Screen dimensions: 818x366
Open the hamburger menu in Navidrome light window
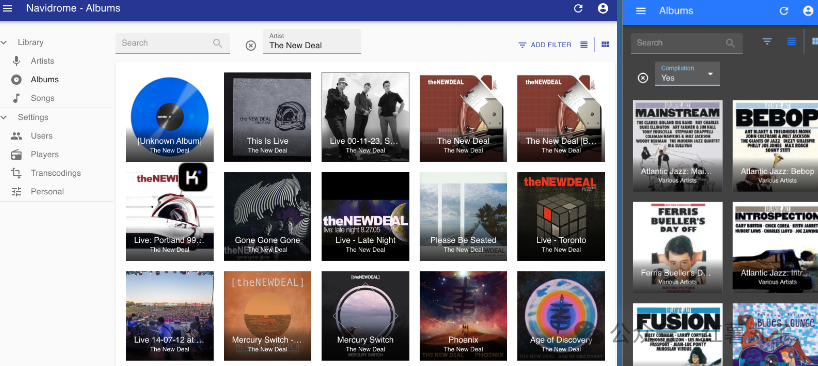coord(8,8)
